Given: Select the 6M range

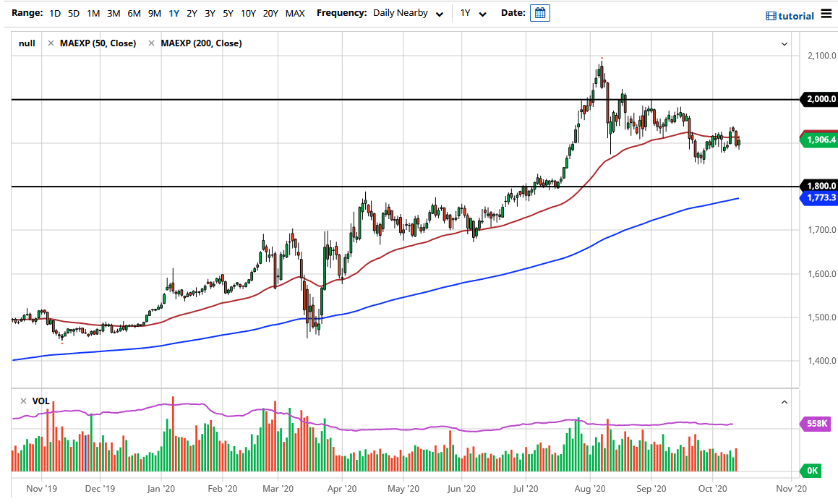Looking at the screenshot, I should click(134, 13).
